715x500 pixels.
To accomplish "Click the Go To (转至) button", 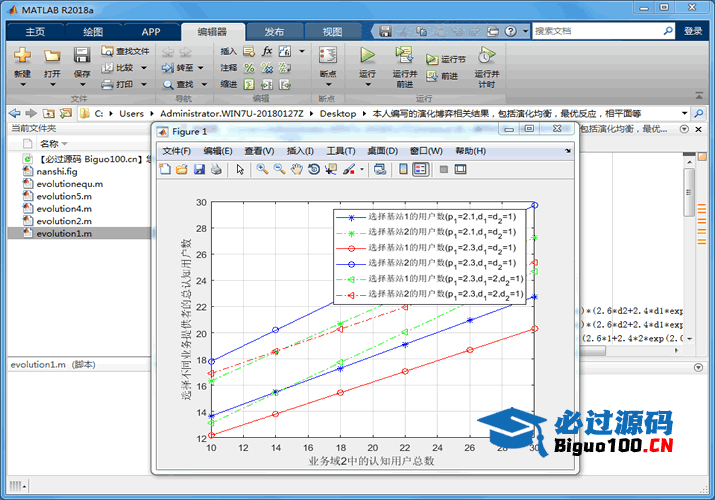I will tap(178, 67).
